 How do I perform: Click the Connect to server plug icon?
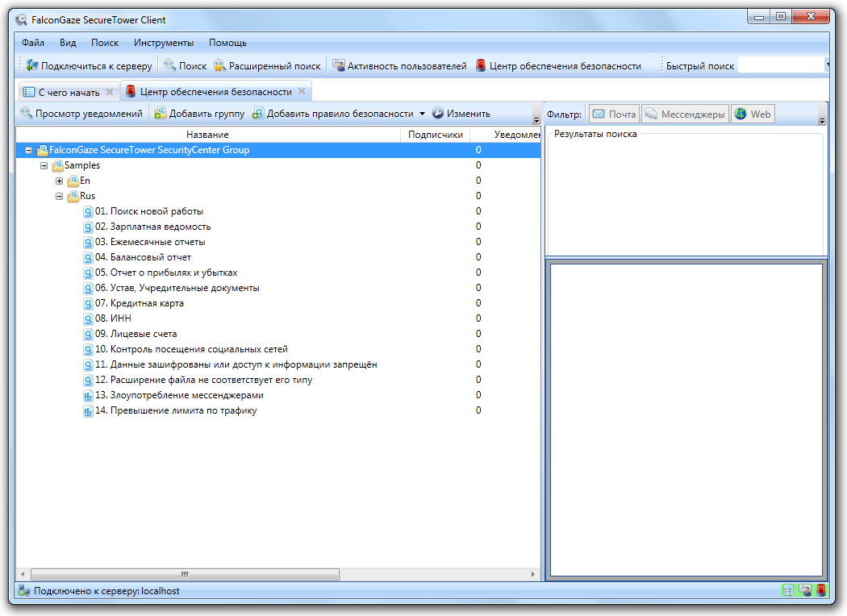pyautogui.click(x=32, y=65)
